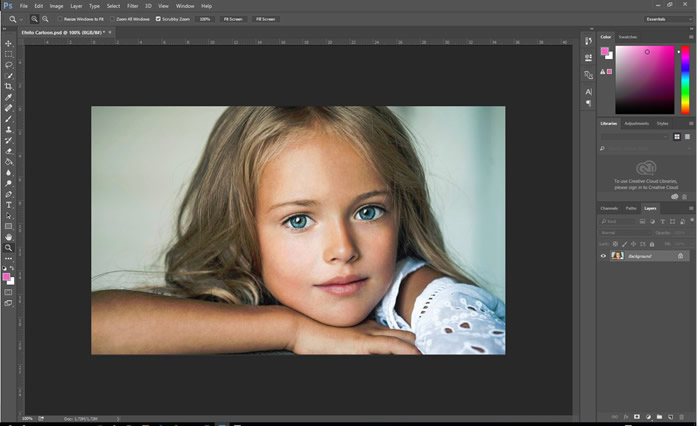Select the Lasso tool
Viewport: 697px width, 426px height.
pos(9,64)
